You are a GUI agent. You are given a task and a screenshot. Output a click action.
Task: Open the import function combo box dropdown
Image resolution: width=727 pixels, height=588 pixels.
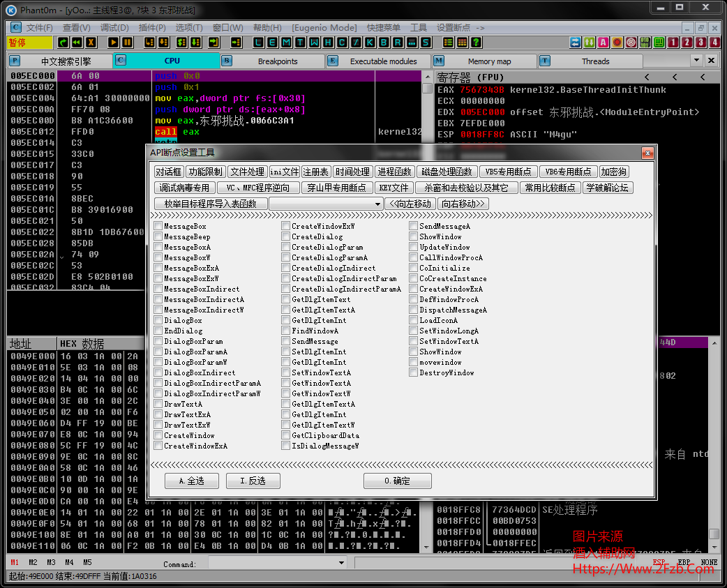(x=377, y=204)
